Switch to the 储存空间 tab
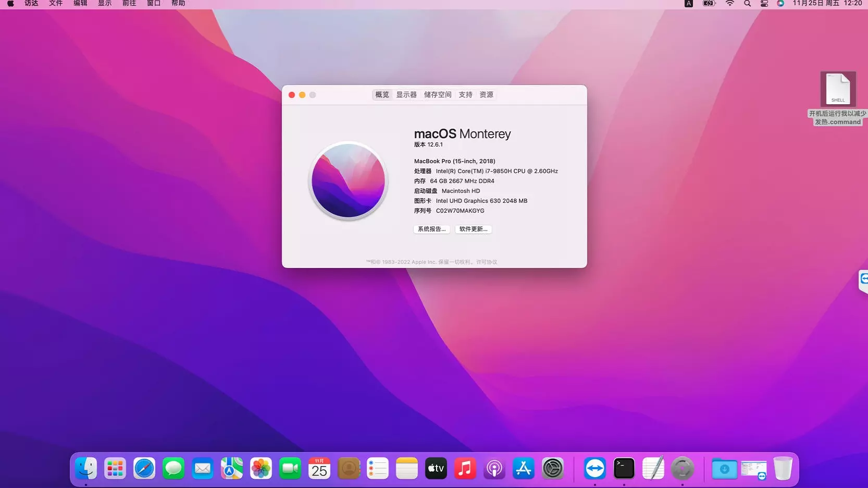Viewport: 868px width, 488px height. pos(438,95)
